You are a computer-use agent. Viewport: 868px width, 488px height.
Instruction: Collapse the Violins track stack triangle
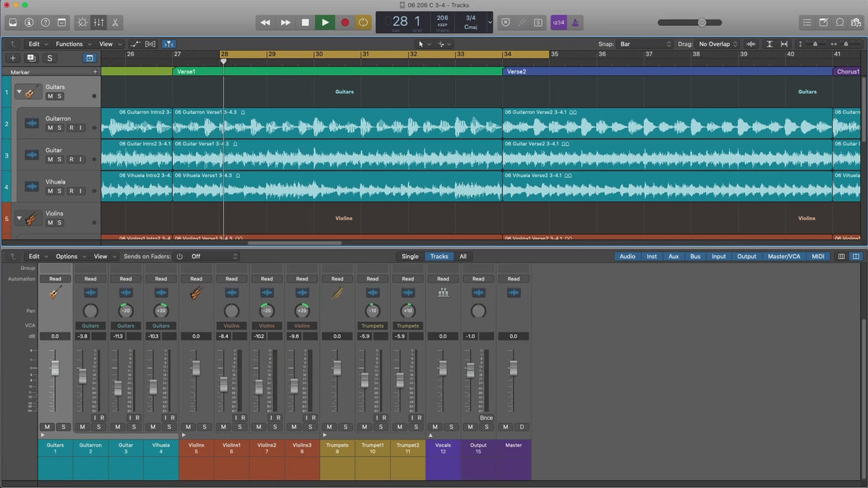pyautogui.click(x=19, y=218)
